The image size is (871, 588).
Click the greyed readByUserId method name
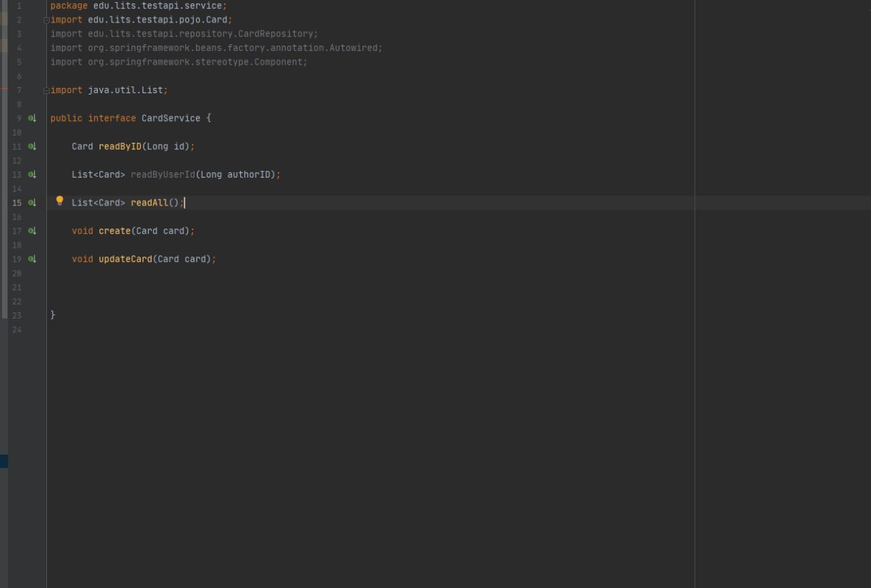(163, 175)
